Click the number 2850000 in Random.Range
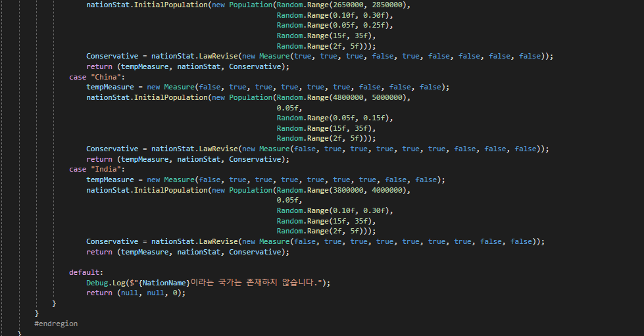644x336 pixels. tap(387, 5)
